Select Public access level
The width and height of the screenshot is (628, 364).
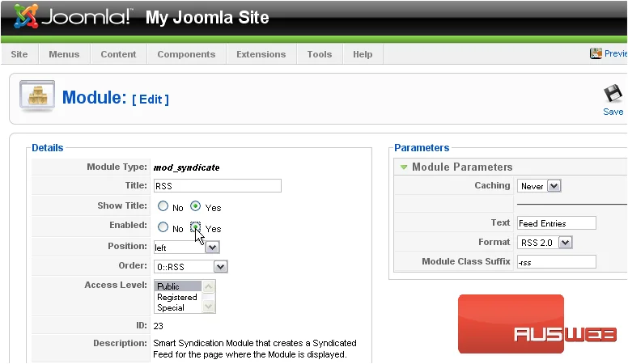tap(178, 286)
